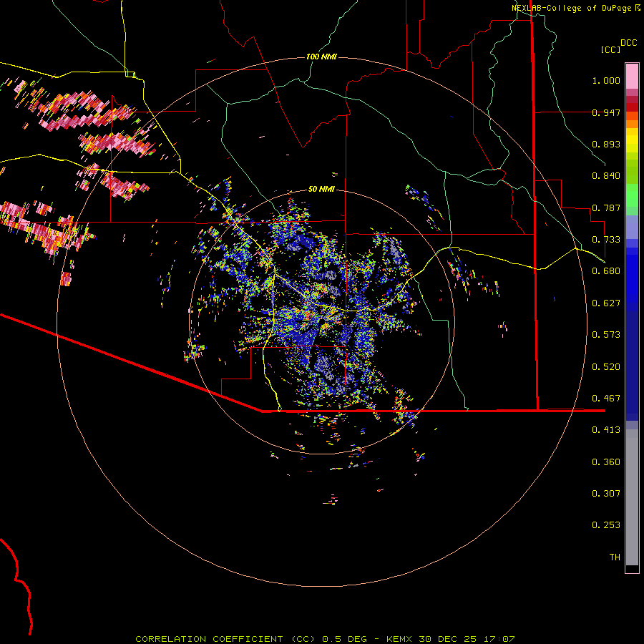Viewport: 644px width, 644px height.
Task: Click the 50 NMI range ring label
Action: coord(321,189)
